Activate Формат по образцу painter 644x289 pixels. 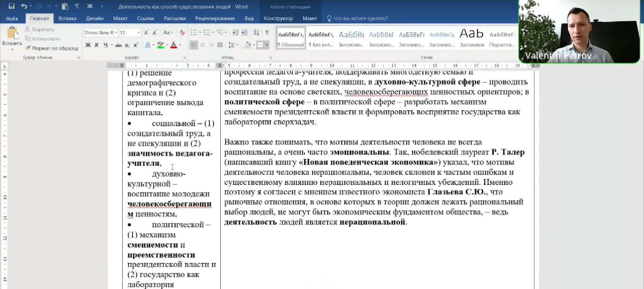[52, 48]
